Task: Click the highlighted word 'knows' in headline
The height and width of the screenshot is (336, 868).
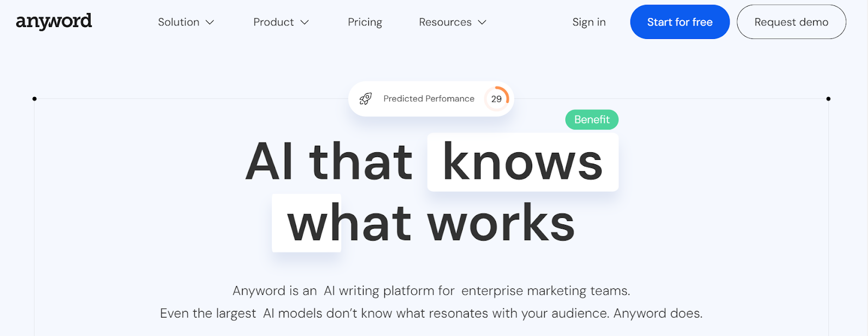Action: (522, 162)
